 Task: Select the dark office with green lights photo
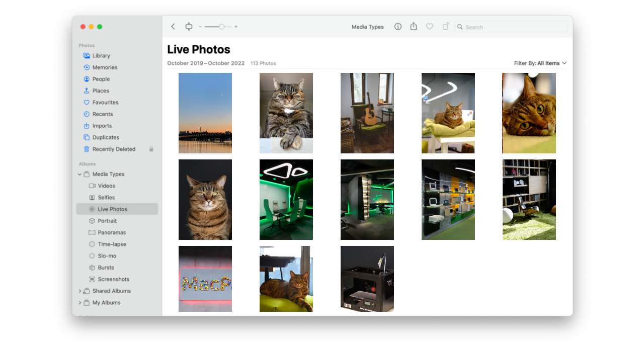pos(367,200)
